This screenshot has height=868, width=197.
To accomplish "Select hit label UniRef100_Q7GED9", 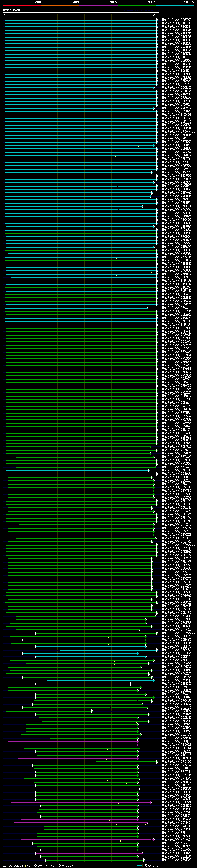I will tap(177, 410).
